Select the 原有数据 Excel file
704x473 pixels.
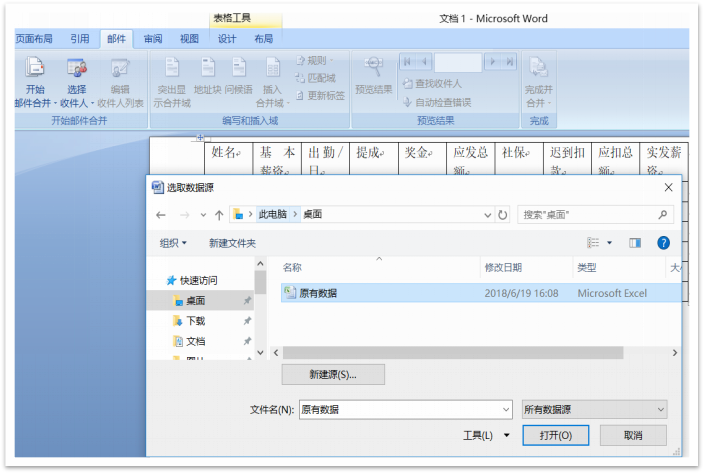click(x=318, y=293)
